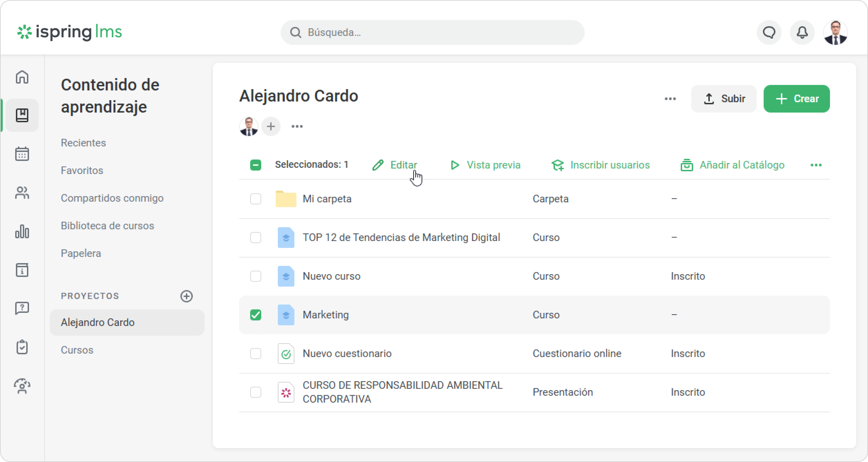
Task: Open more options next to Subir button
Action: (x=670, y=99)
